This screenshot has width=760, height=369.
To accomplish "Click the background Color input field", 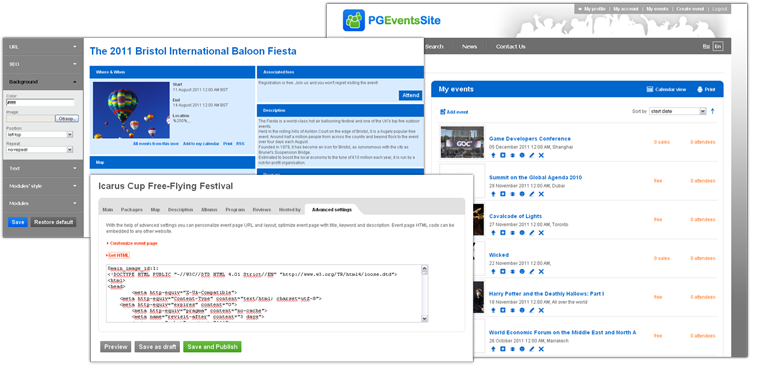I will click(40, 103).
